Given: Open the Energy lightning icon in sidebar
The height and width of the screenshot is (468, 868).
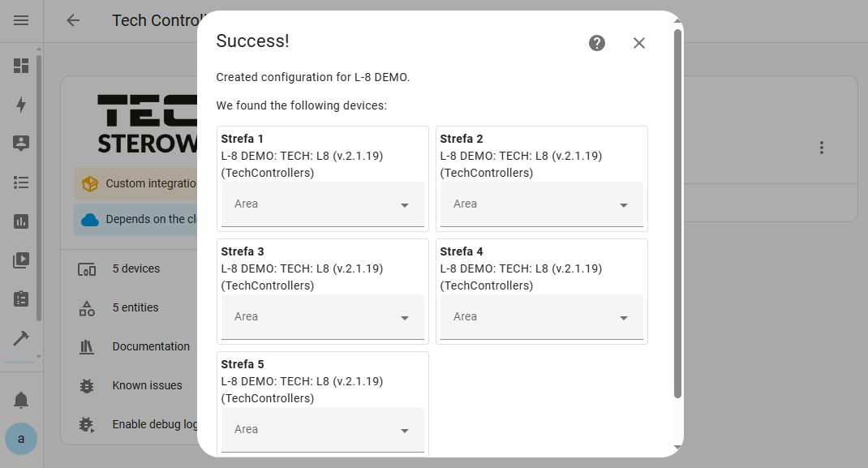Looking at the screenshot, I should 21,105.
